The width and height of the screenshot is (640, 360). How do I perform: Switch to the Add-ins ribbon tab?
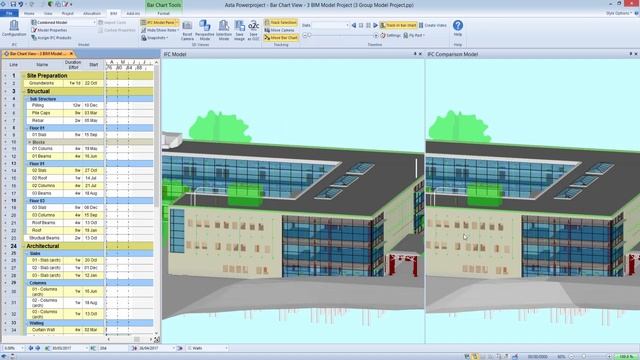click(x=133, y=13)
